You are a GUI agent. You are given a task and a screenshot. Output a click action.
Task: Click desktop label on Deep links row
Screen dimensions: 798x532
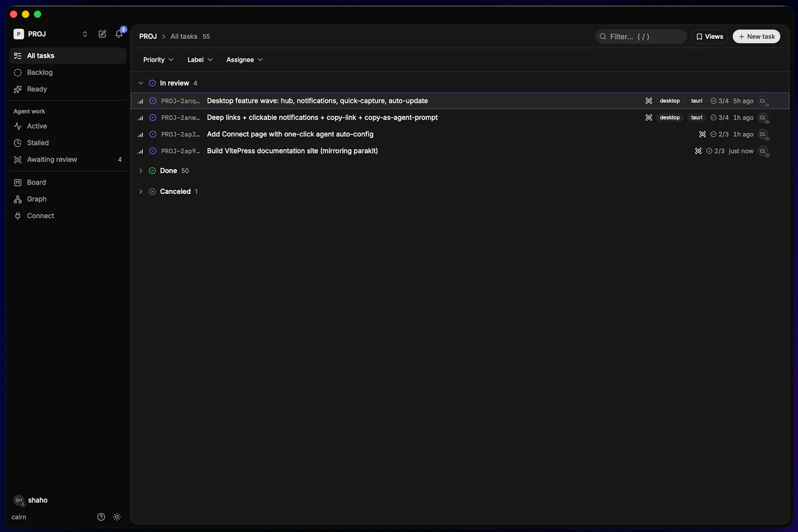(670, 118)
